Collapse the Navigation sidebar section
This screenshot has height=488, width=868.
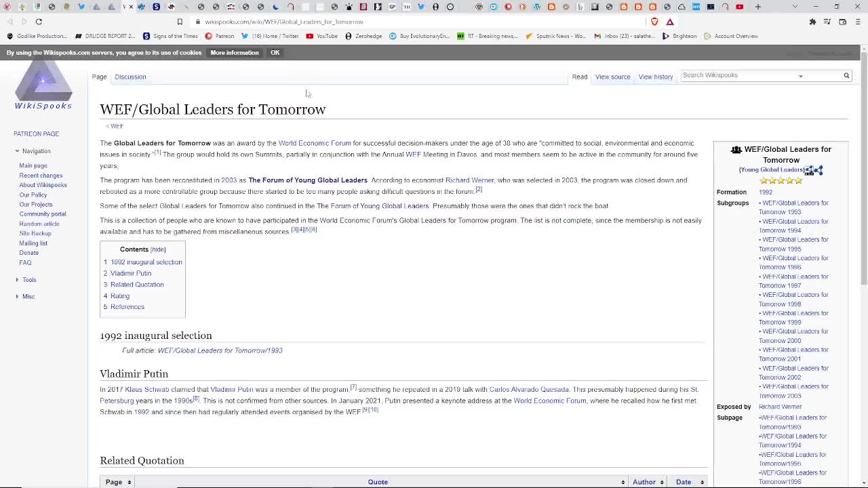point(32,151)
